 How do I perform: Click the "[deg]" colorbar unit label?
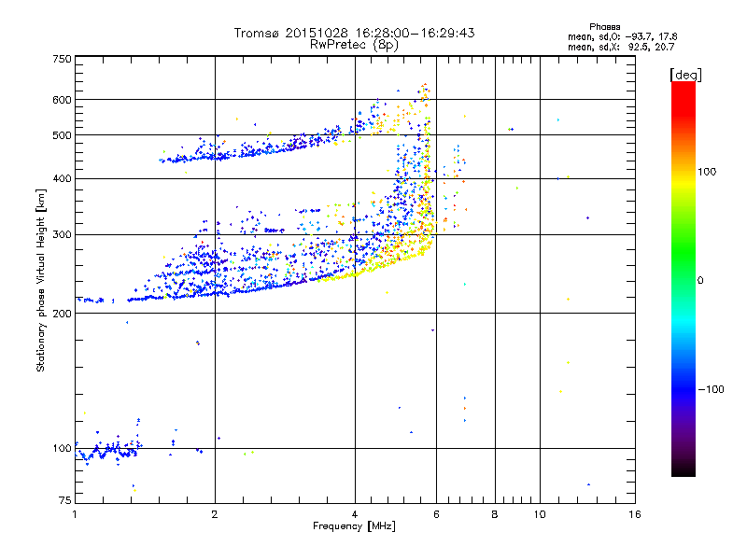tap(685, 75)
